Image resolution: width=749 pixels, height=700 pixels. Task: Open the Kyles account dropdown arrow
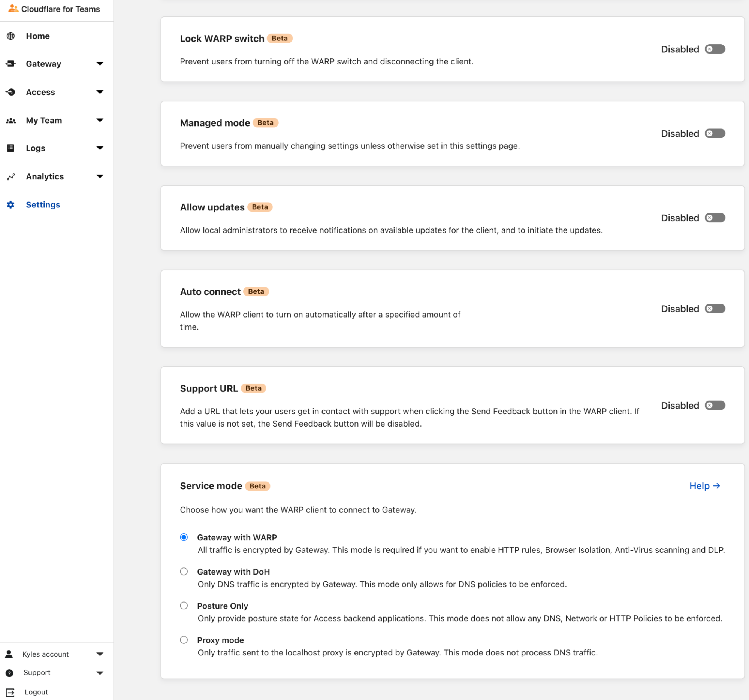[100, 654]
